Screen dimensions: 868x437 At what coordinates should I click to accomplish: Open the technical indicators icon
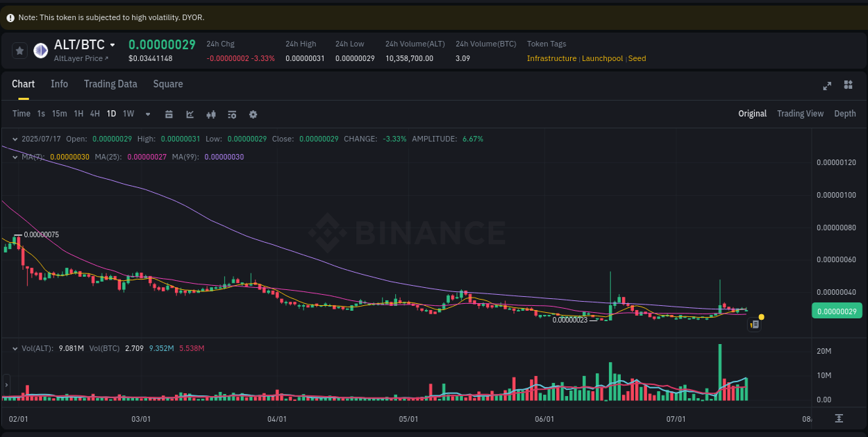point(232,114)
